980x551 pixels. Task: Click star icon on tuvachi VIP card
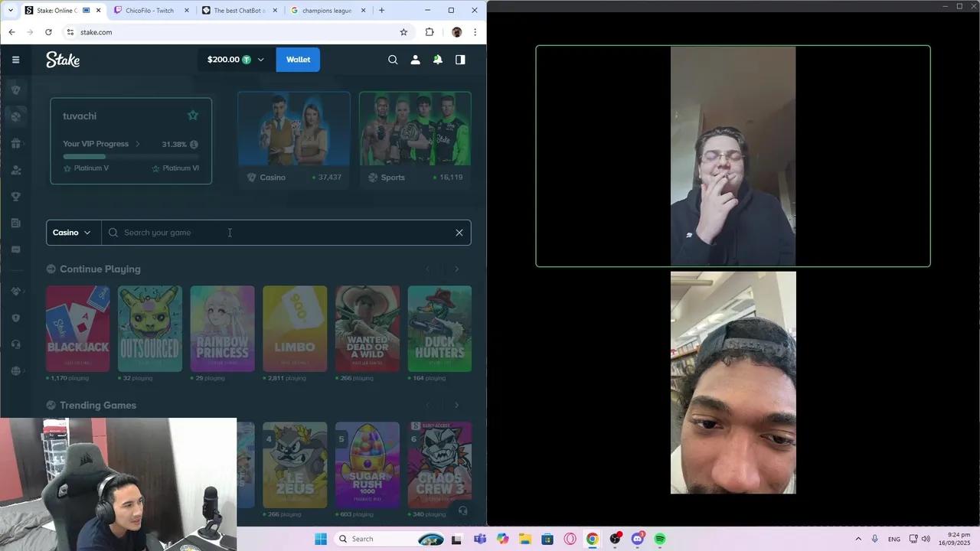193,116
